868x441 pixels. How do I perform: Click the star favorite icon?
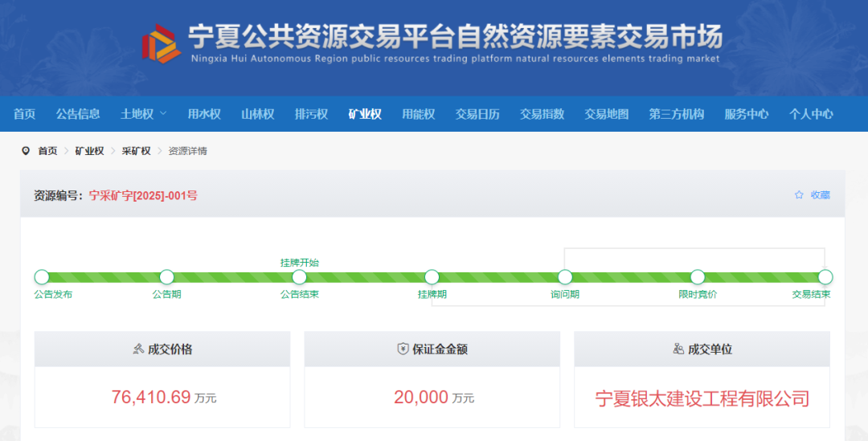(799, 195)
